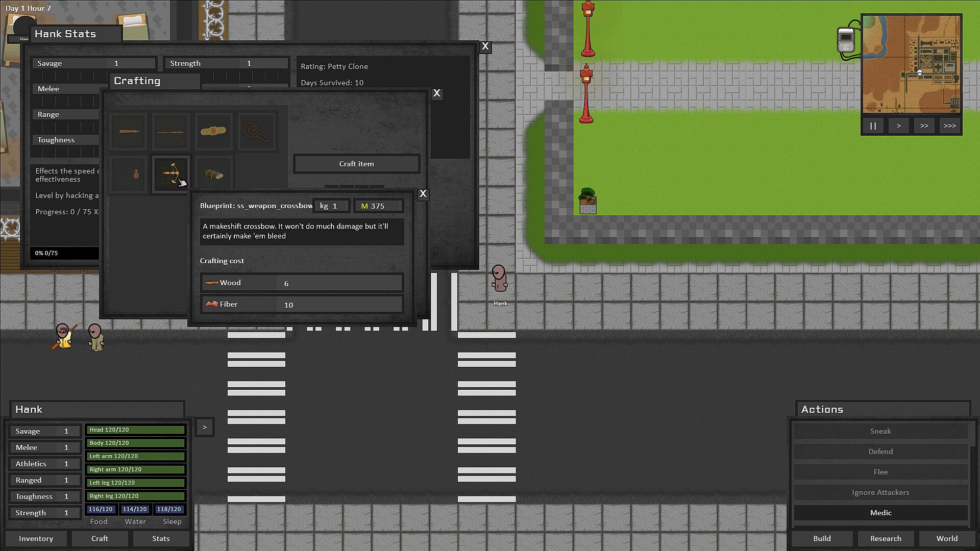Open the Inventory tab
The image size is (980, 551).
click(36, 539)
